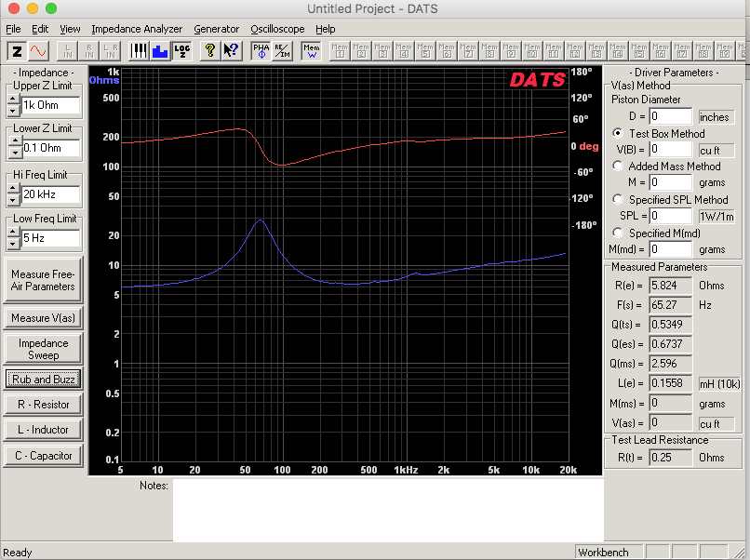750x560 pixels.
Task: Click the M(md) grams input field
Action: click(670, 249)
